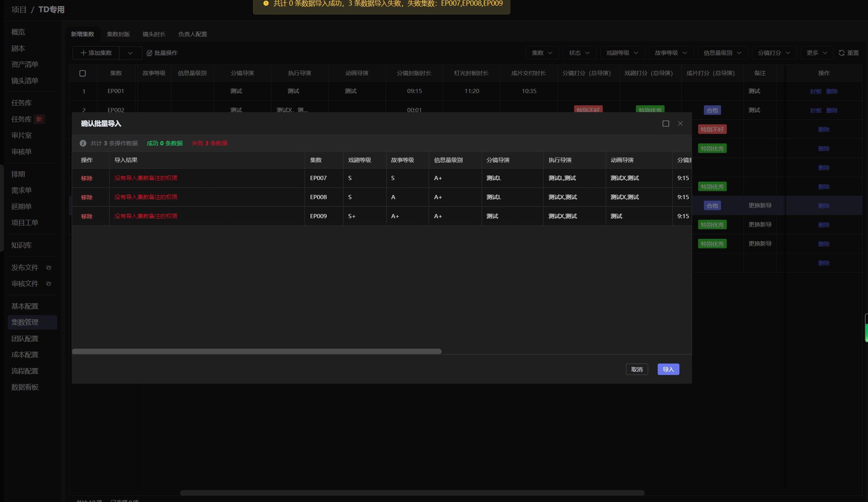This screenshot has width=868, height=502.
Task: Click the 取消 button in dialog
Action: (x=637, y=369)
